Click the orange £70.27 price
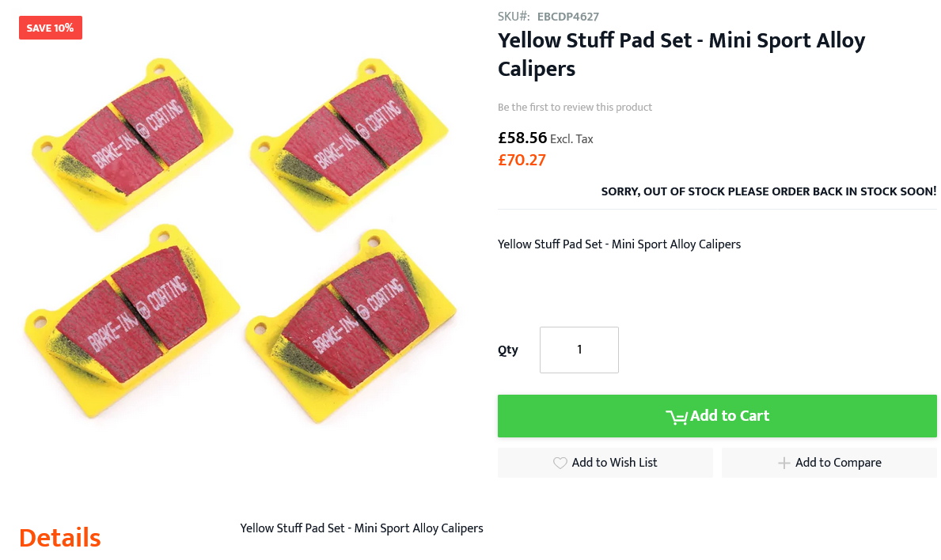Image resolution: width=941 pixels, height=560 pixels. tap(522, 160)
